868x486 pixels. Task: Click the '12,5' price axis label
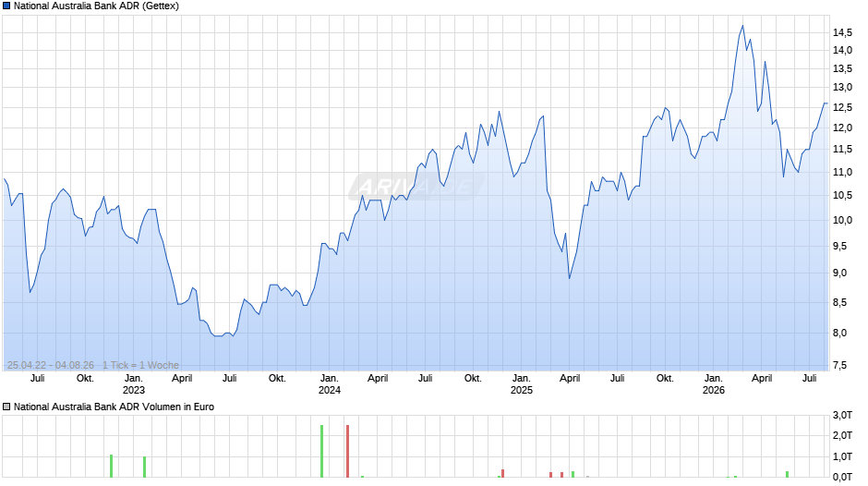(842, 107)
